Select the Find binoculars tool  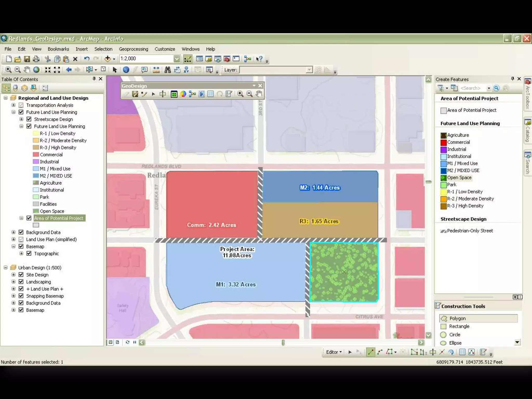(x=168, y=70)
